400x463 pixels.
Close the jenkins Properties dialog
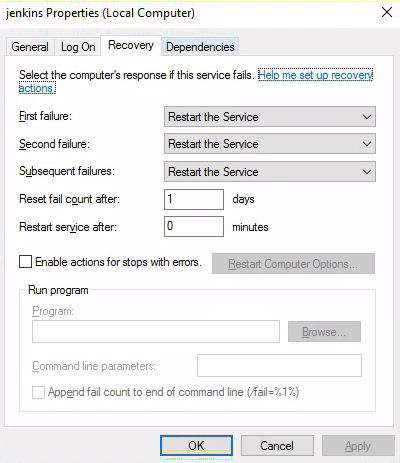pyautogui.click(x=387, y=13)
